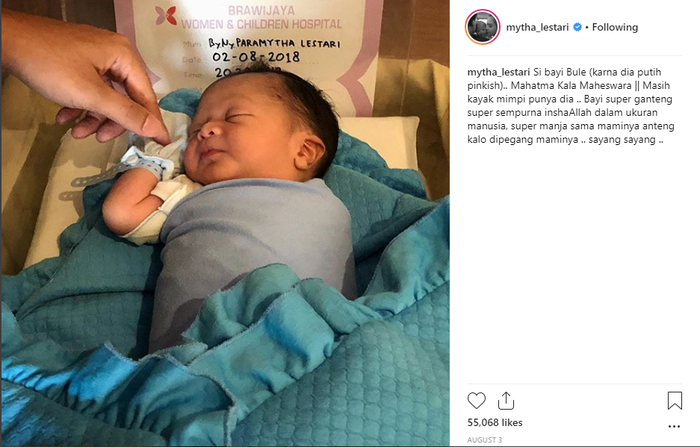Click the empty comment area below caption
Screen dimensions: 700x447
pyautogui.click(x=575, y=263)
